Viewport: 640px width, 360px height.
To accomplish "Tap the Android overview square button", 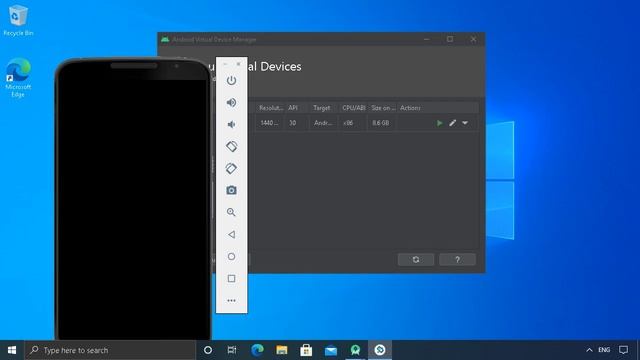I will pyautogui.click(x=231, y=278).
